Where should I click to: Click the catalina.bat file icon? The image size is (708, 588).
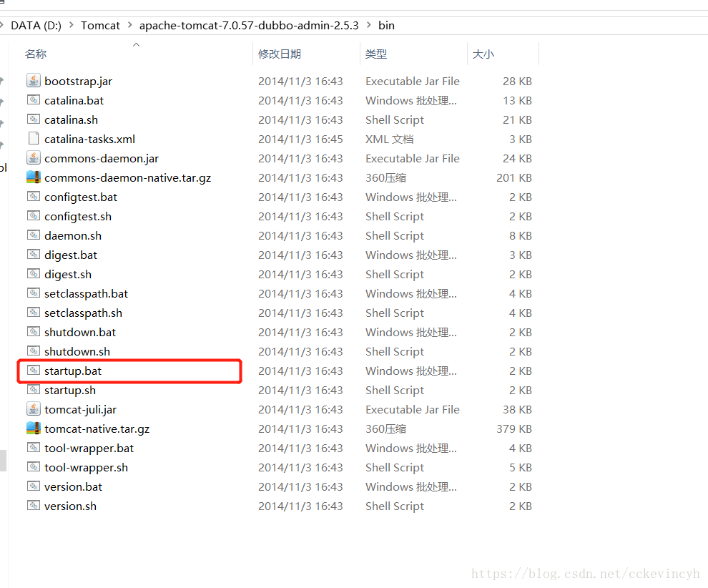[34, 100]
